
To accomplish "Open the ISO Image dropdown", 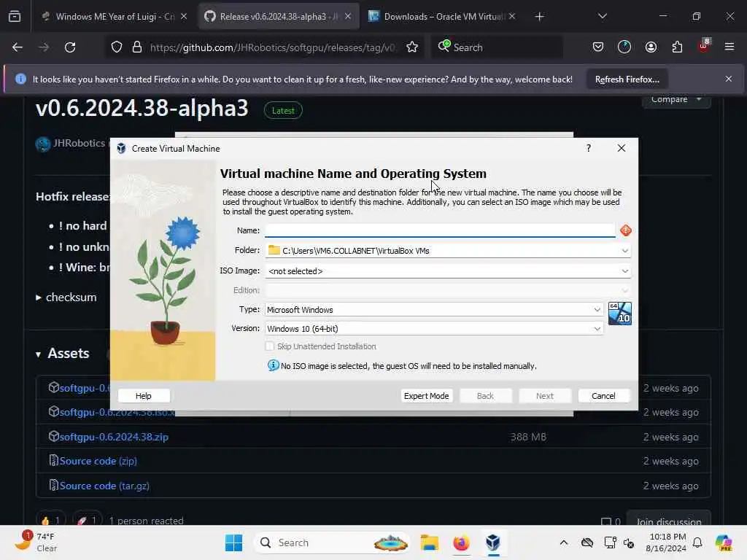I will click(624, 271).
